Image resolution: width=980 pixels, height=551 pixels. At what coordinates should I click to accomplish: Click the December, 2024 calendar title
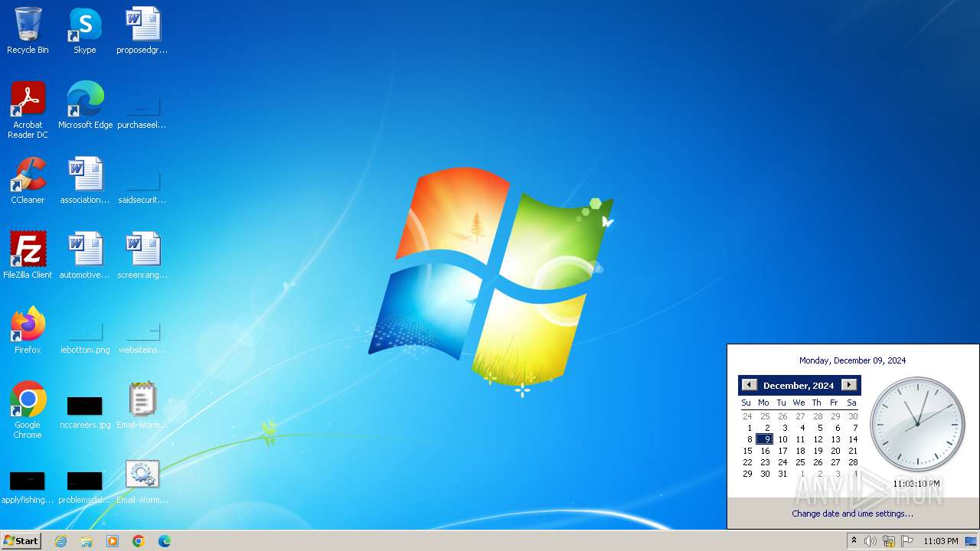click(x=799, y=386)
